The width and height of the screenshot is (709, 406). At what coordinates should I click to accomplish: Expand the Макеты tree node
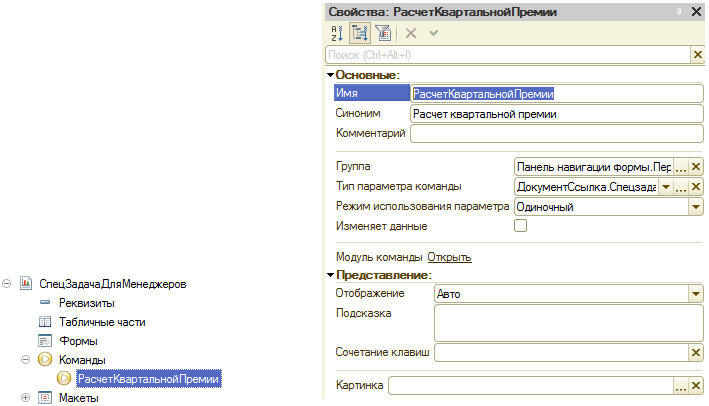click(x=25, y=398)
